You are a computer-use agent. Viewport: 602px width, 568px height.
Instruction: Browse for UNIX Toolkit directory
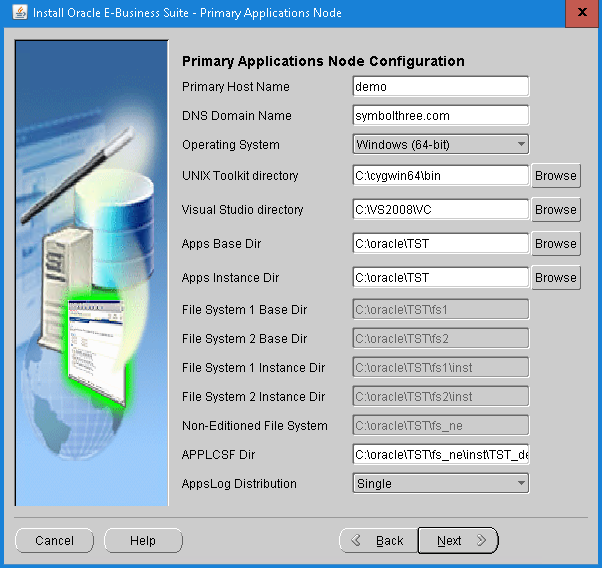point(555,176)
